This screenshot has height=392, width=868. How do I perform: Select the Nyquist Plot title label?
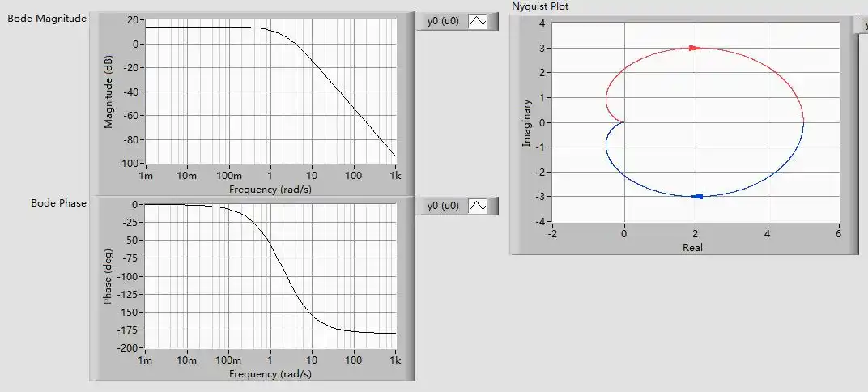540,6
